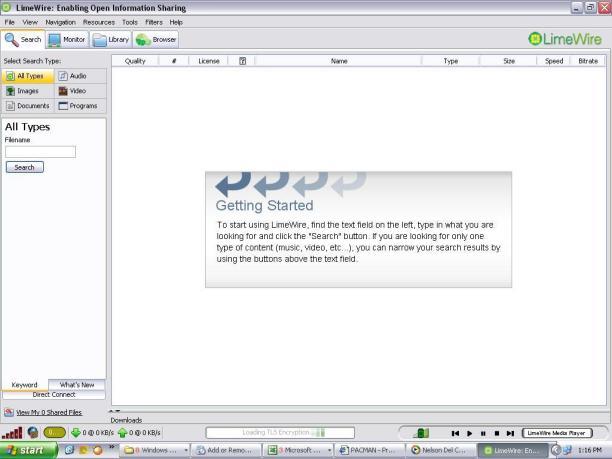612x459 pixels.
Task: Switch to the Monitor tab
Action: 68,39
